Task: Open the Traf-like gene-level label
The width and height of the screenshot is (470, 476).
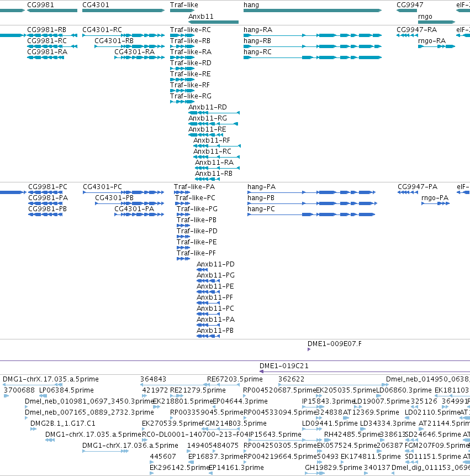Action: pos(184,5)
